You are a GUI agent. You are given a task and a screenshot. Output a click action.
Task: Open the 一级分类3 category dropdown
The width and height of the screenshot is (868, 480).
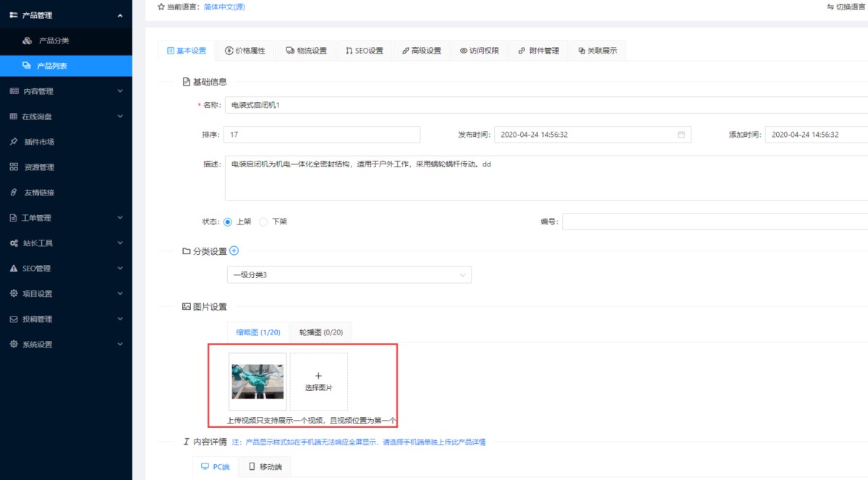tap(349, 275)
